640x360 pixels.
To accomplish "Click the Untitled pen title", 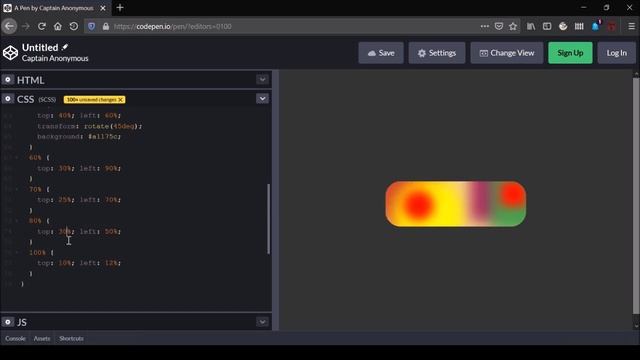I will 40,47.
